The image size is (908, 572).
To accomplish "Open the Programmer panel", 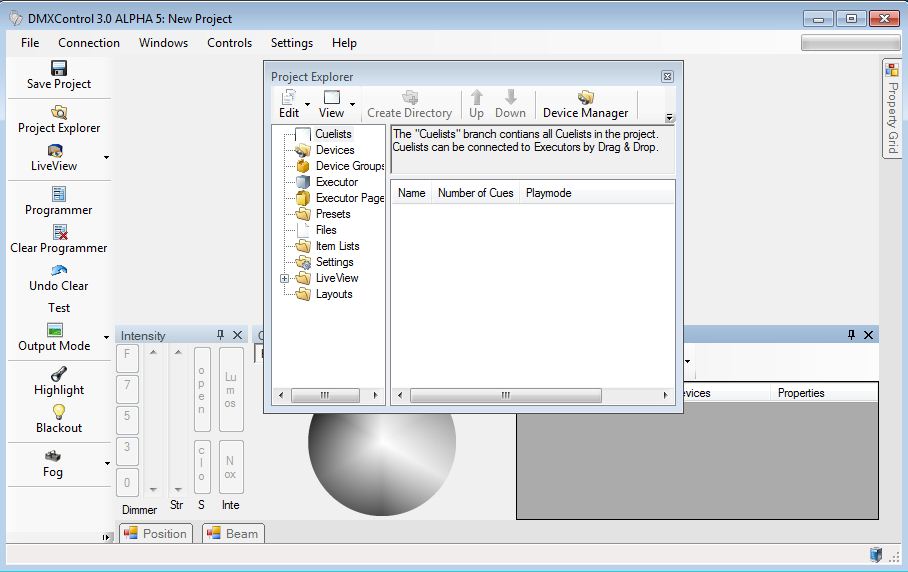I will pyautogui.click(x=59, y=194).
